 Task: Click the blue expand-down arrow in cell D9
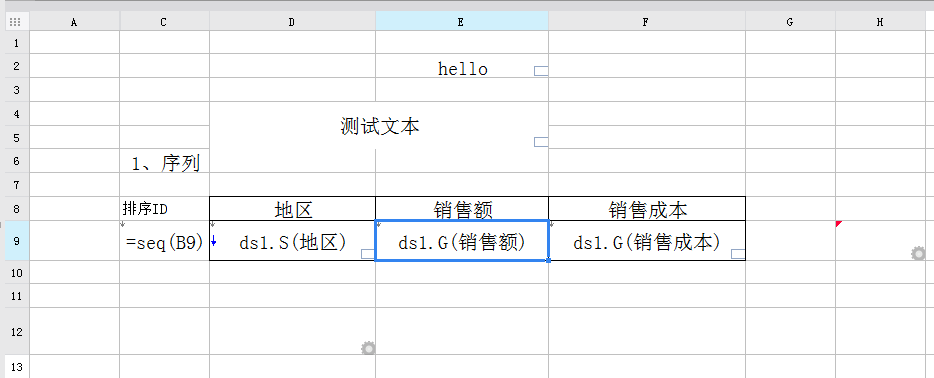point(214,241)
